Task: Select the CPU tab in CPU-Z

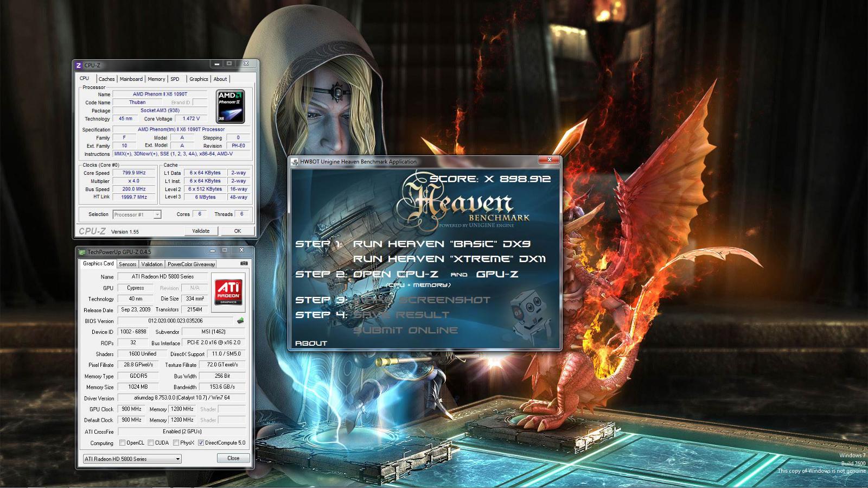Action: (x=85, y=78)
